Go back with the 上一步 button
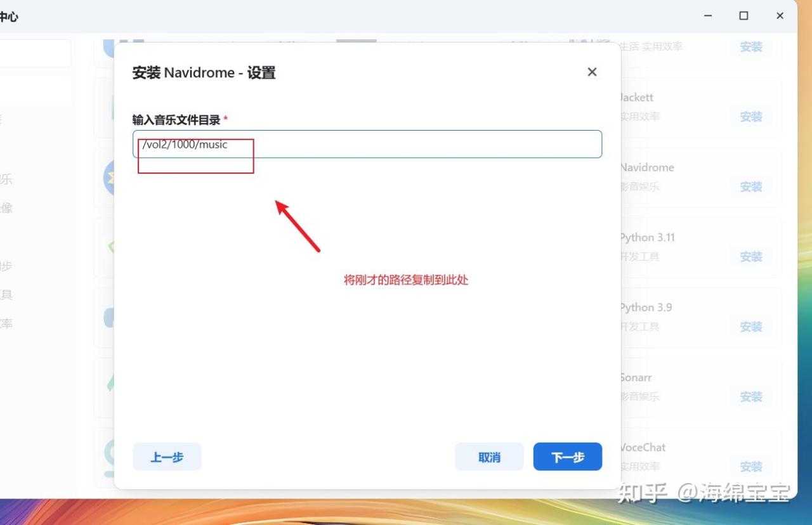 [167, 457]
